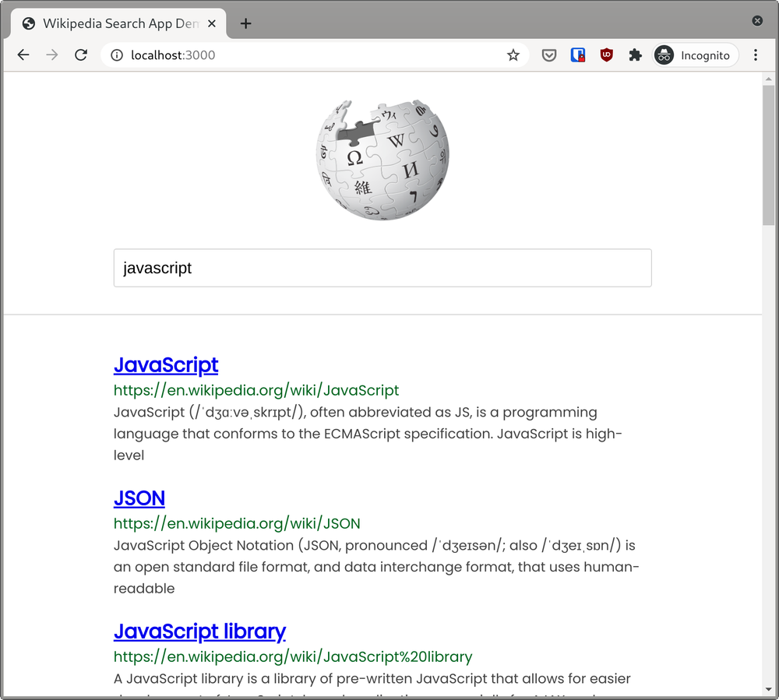Click the Incognito profile button
Viewport: 779px width, 700px height.
(695, 55)
